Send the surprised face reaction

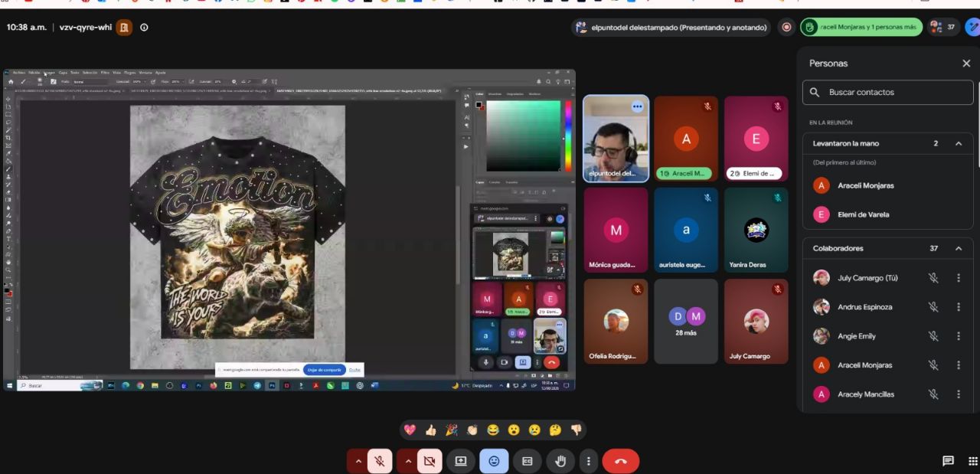(x=514, y=430)
